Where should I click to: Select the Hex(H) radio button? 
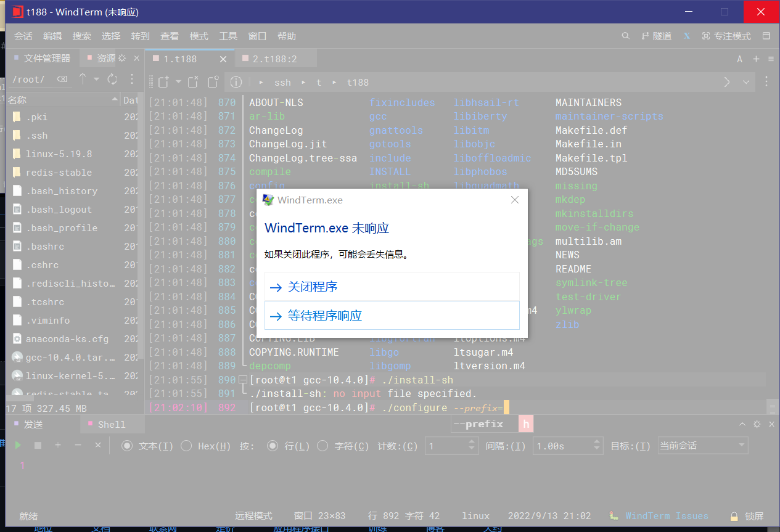click(x=186, y=446)
